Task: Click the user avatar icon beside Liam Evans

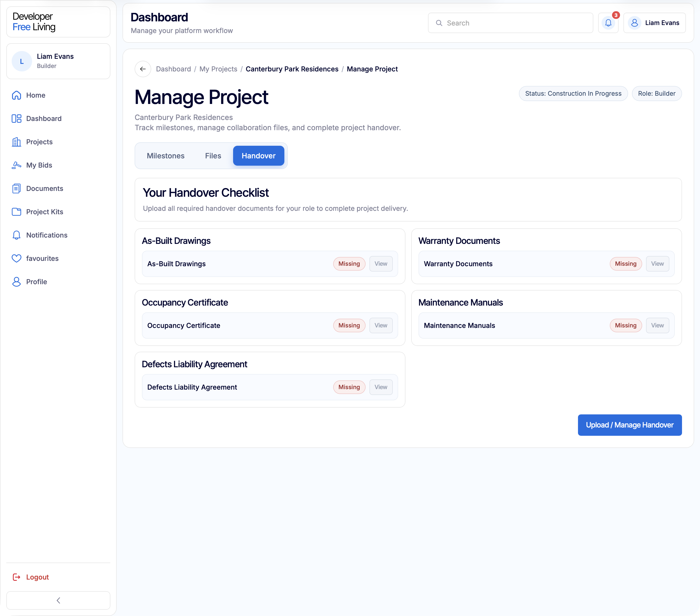Action: point(634,23)
